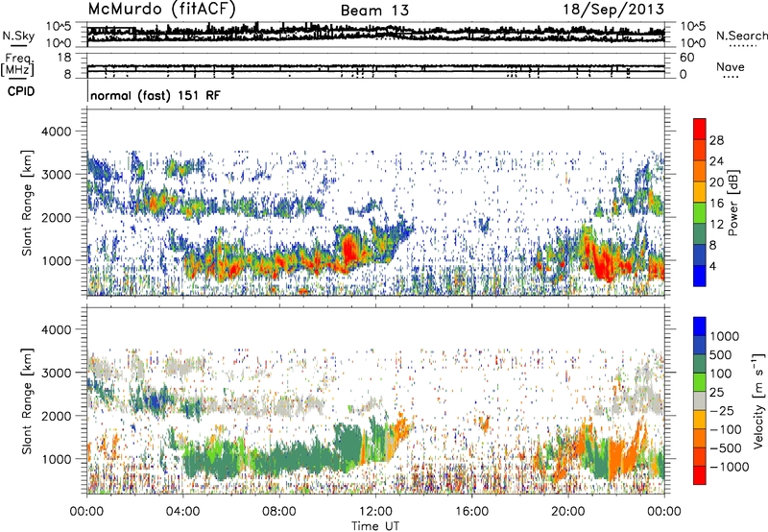Click the blue swatch above 1000 m/s

coord(700,326)
